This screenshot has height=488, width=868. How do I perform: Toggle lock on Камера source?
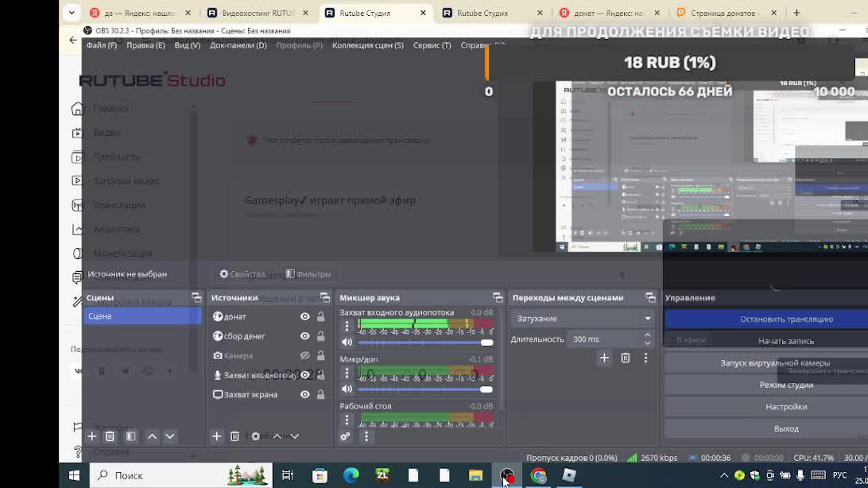(320, 356)
